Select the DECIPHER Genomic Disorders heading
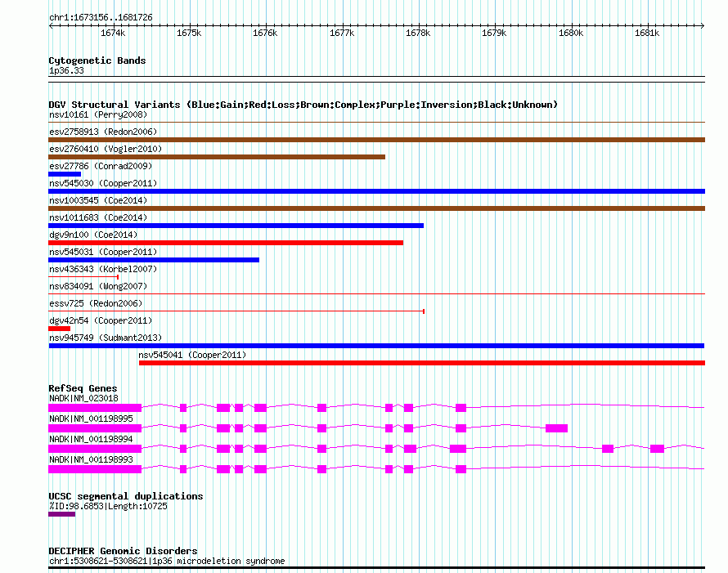Image resolution: width=728 pixels, height=573 pixels. pyautogui.click(x=123, y=551)
